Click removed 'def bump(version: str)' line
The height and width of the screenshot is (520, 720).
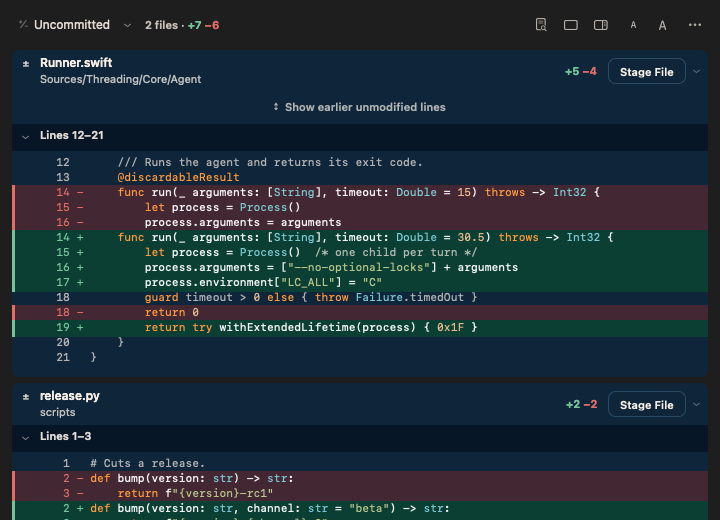(360, 479)
